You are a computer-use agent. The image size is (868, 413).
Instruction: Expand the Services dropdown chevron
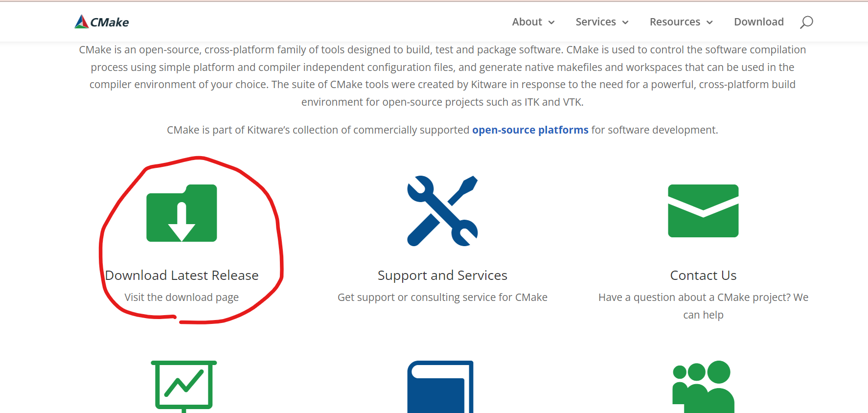(x=625, y=23)
